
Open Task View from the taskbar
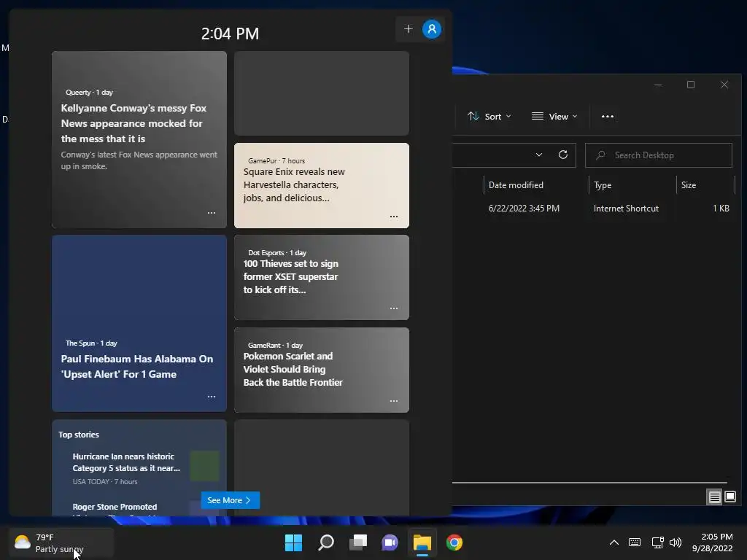[358, 542]
